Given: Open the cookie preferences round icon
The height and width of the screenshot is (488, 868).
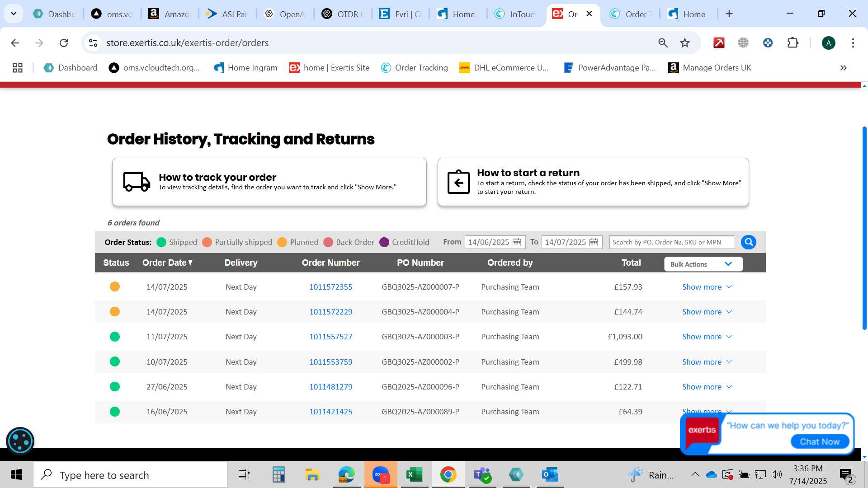Looking at the screenshot, I should [x=20, y=441].
